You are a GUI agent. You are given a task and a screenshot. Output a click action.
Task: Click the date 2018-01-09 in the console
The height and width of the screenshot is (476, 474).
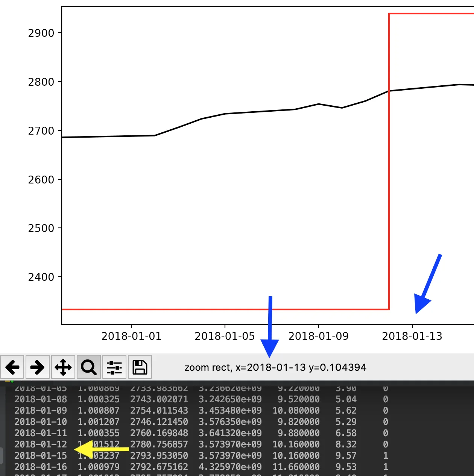click(x=41, y=410)
